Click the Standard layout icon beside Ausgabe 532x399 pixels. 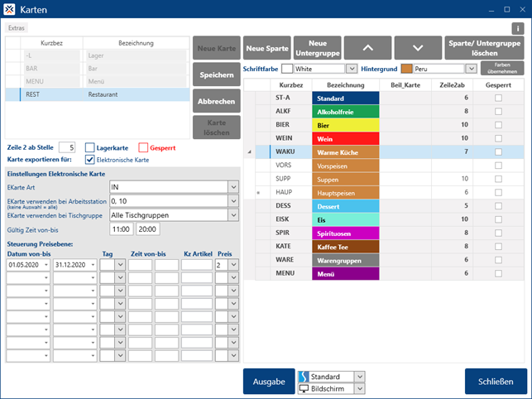[303, 377]
